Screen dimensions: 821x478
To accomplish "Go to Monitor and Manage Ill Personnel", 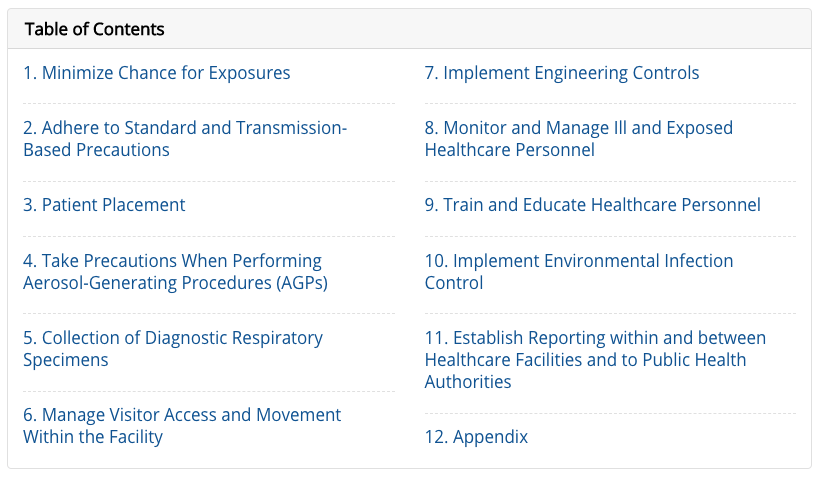I will [x=578, y=128].
